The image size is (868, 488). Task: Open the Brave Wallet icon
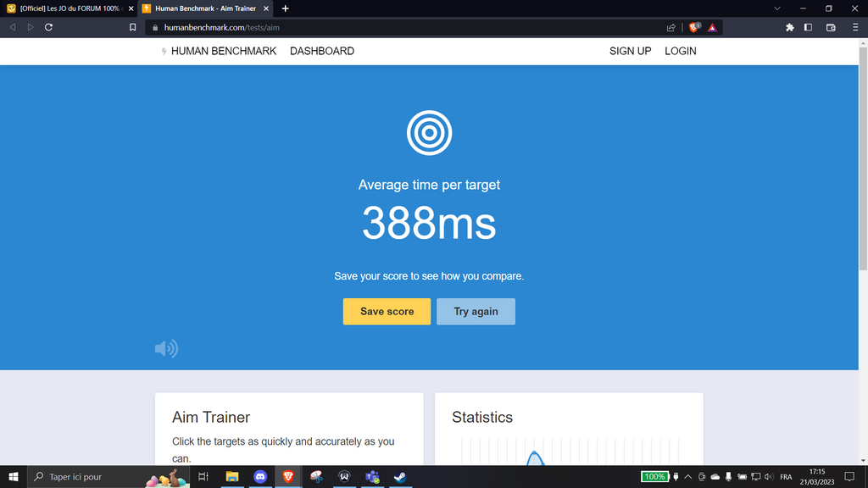831,27
